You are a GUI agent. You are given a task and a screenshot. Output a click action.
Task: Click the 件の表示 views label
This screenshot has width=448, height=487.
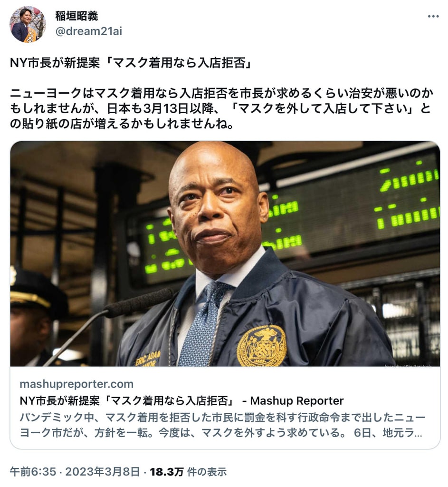point(207,472)
